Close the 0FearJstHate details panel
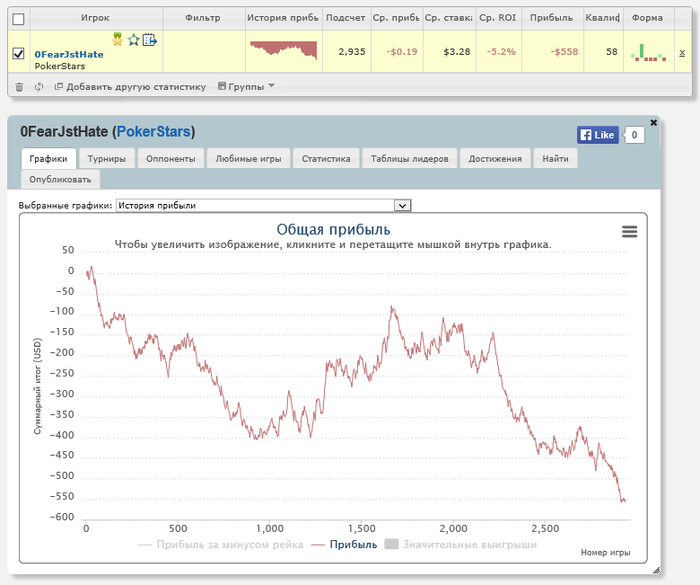Screen dimensions: 700x585 (x=654, y=122)
